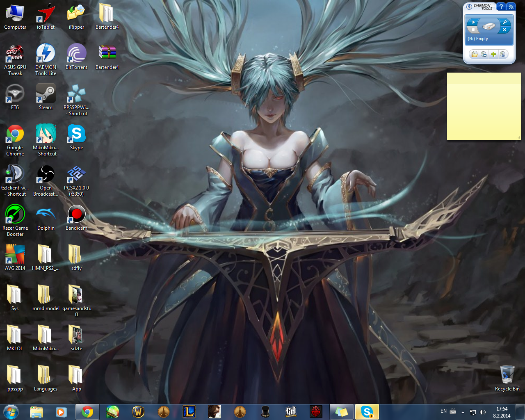Open the App folder
Screen dimensions: 525x420
(76, 378)
